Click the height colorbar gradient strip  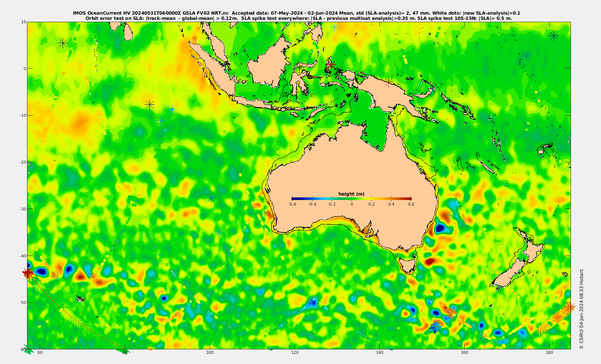[352, 199]
